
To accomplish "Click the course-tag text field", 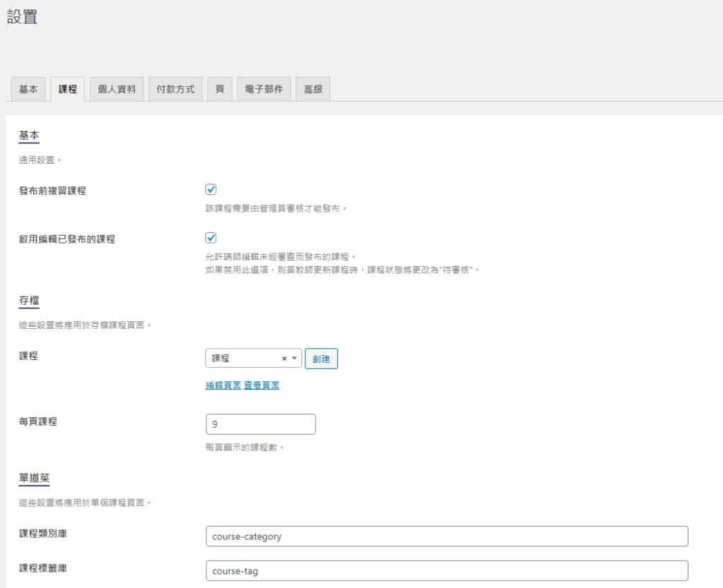I will point(446,571).
